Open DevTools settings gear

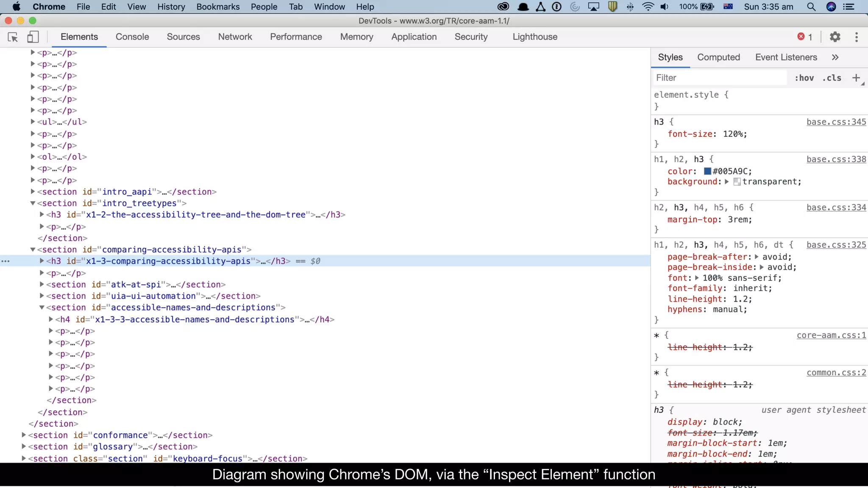point(835,37)
